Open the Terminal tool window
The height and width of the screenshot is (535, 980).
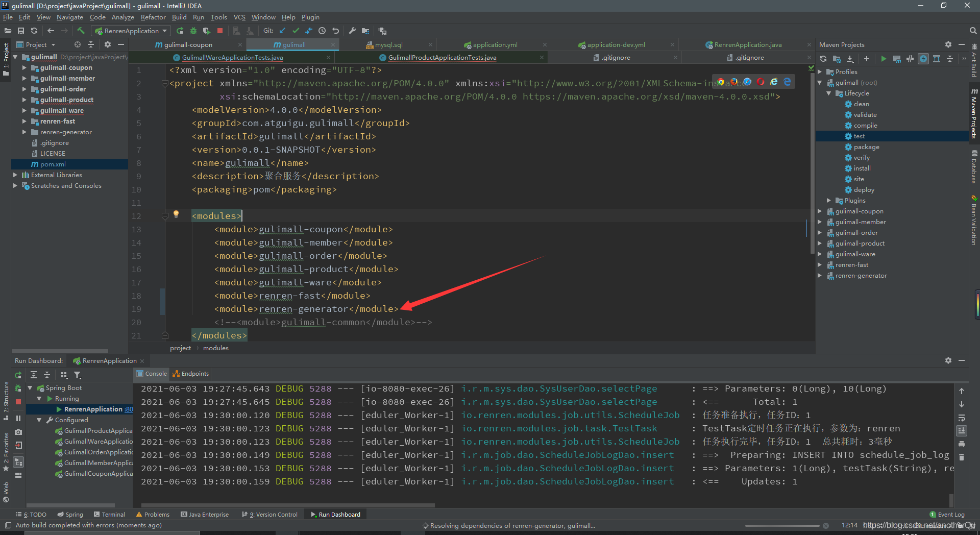pos(109,515)
